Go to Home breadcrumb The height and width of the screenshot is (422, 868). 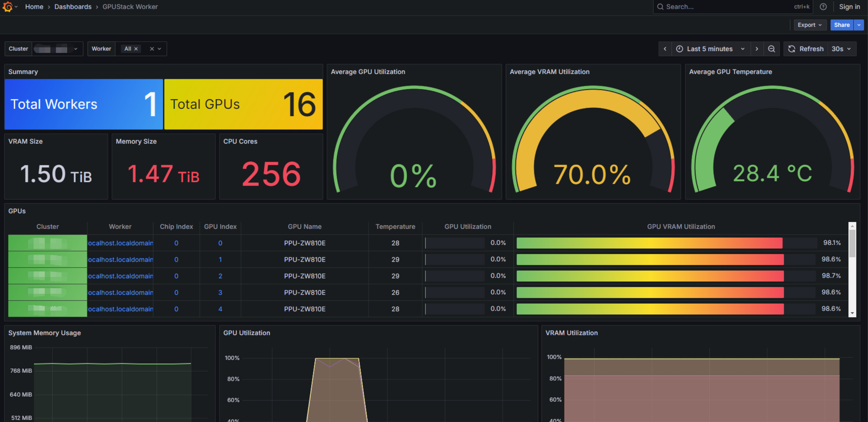(x=34, y=7)
